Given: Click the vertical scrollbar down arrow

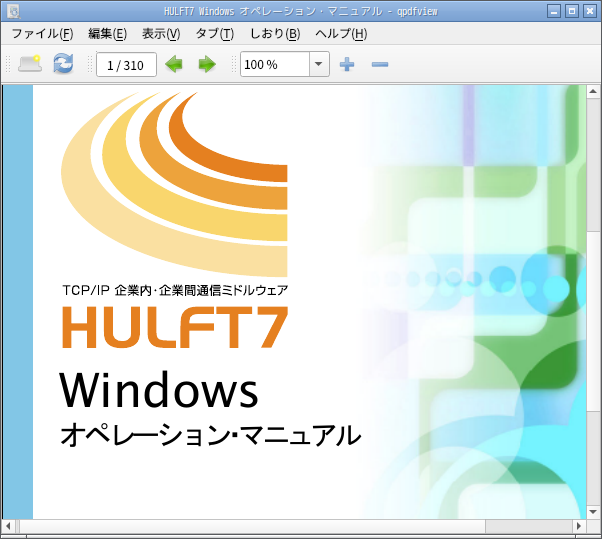Looking at the screenshot, I should [593, 512].
